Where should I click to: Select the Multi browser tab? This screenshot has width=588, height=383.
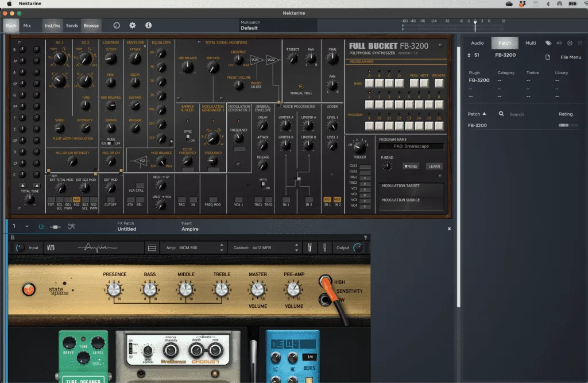click(x=530, y=43)
